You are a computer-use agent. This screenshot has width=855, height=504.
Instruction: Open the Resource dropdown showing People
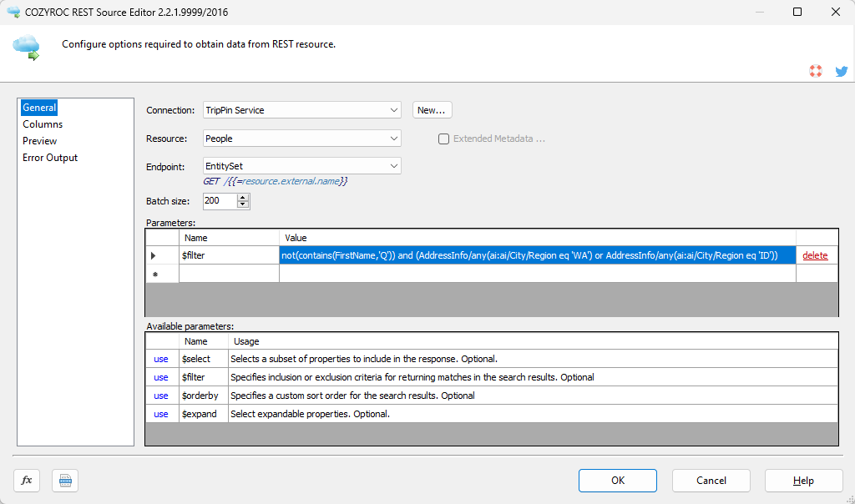[302, 139]
